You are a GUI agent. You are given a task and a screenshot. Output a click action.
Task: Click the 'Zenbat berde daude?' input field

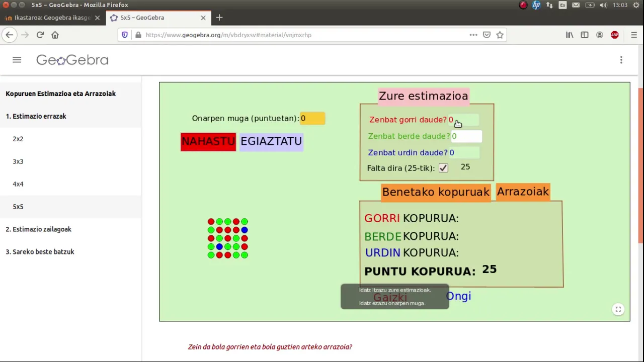[466, 136]
